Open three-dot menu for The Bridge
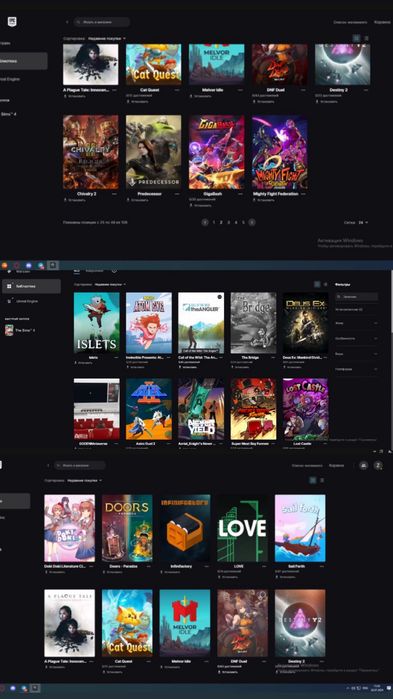Screen dimensions: 393x699 tap(273, 358)
